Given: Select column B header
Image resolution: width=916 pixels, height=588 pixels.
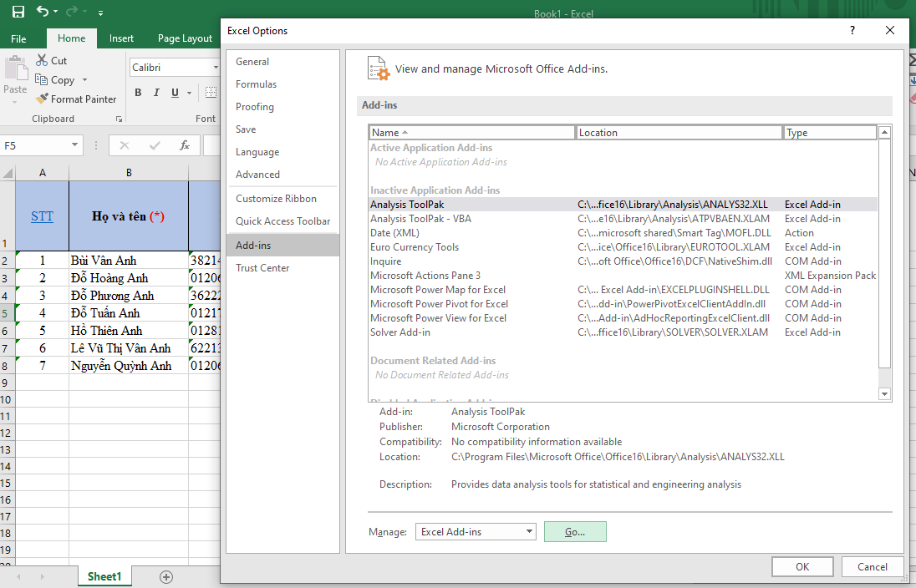Looking at the screenshot, I should pyautogui.click(x=129, y=173).
